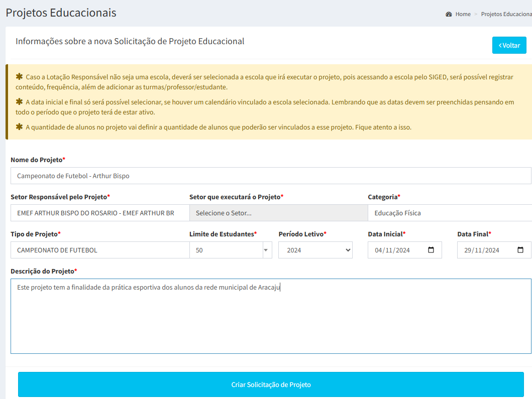Open the Período Letivo 2024 dropdown

point(315,250)
